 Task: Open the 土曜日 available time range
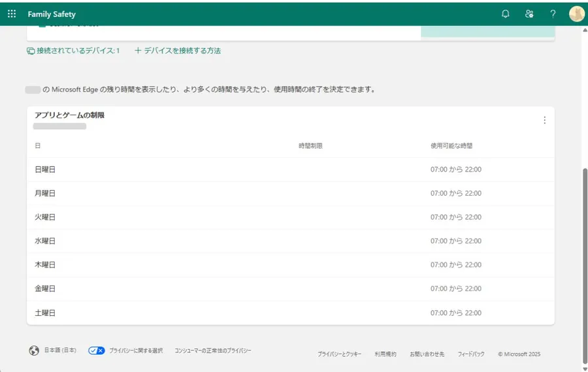455,313
